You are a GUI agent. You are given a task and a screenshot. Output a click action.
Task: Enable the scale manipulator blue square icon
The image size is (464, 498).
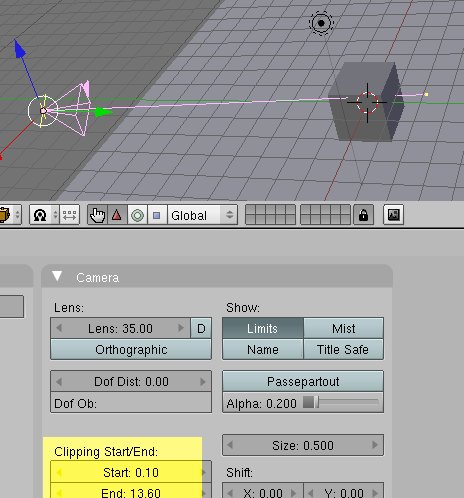157,215
